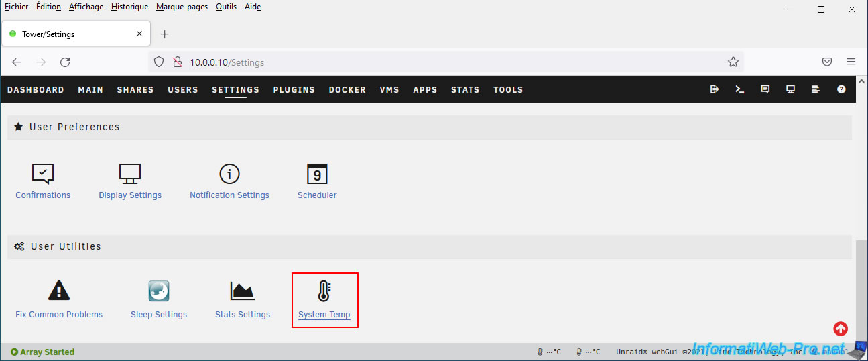This screenshot has height=361, width=868.
Task: Open the help question mark icon
Action: tap(841, 89)
